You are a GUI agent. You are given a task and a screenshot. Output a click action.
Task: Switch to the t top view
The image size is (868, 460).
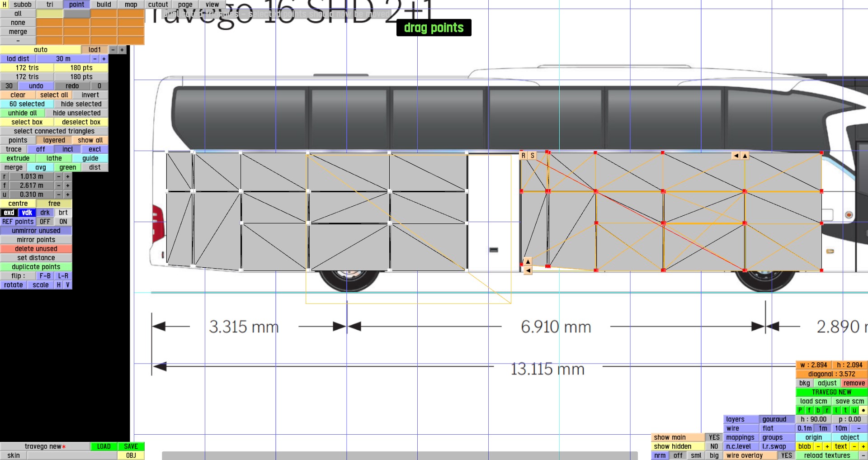pos(845,410)
